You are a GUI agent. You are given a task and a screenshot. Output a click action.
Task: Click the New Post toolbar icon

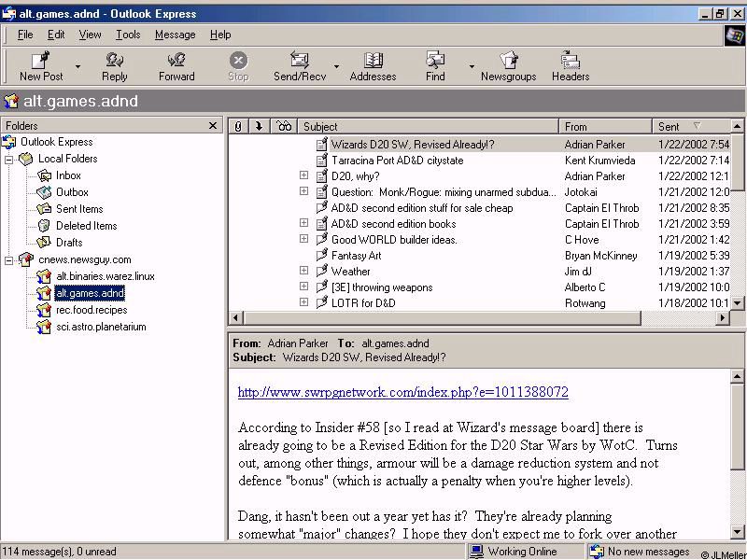[41, 61]
